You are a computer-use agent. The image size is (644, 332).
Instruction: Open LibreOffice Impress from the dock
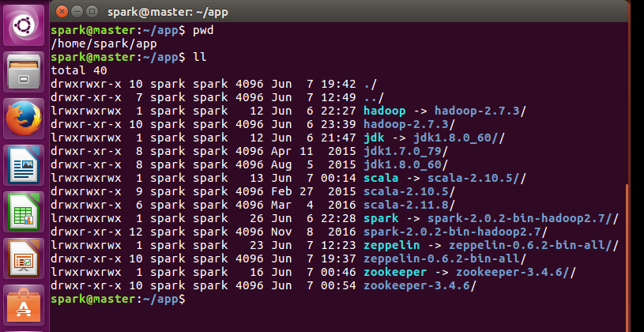[24, 258]
